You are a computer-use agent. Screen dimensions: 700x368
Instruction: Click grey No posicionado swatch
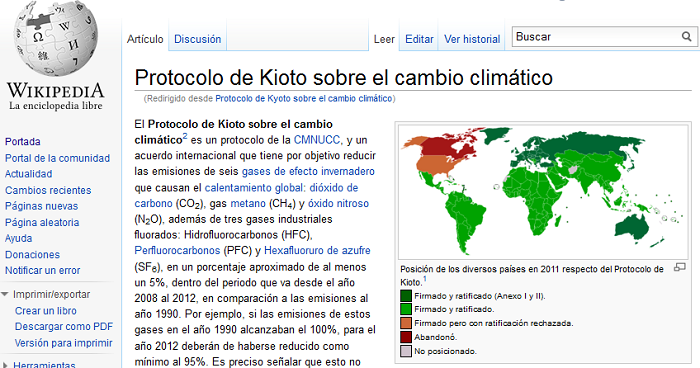pos(406,351)
